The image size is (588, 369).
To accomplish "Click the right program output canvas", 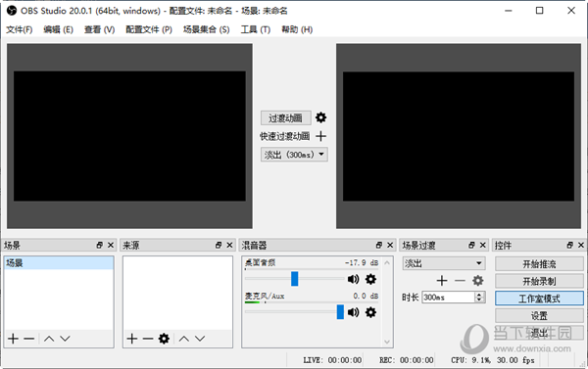I will pyautogui.click(x=459, y=136).
